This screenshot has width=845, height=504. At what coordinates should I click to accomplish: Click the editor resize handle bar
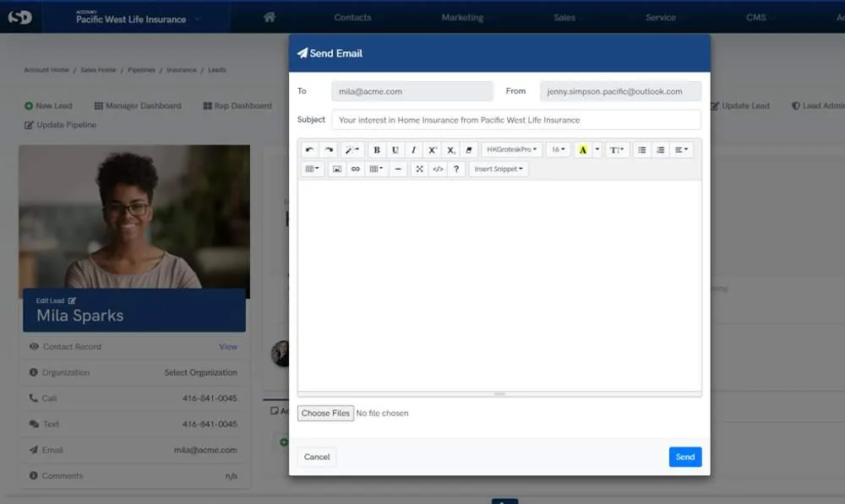499,394
